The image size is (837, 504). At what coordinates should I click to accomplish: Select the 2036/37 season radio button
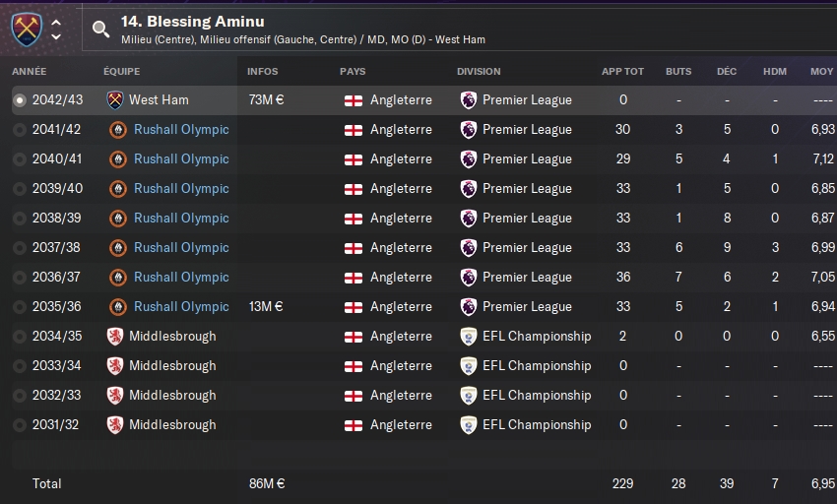(20, 278)
